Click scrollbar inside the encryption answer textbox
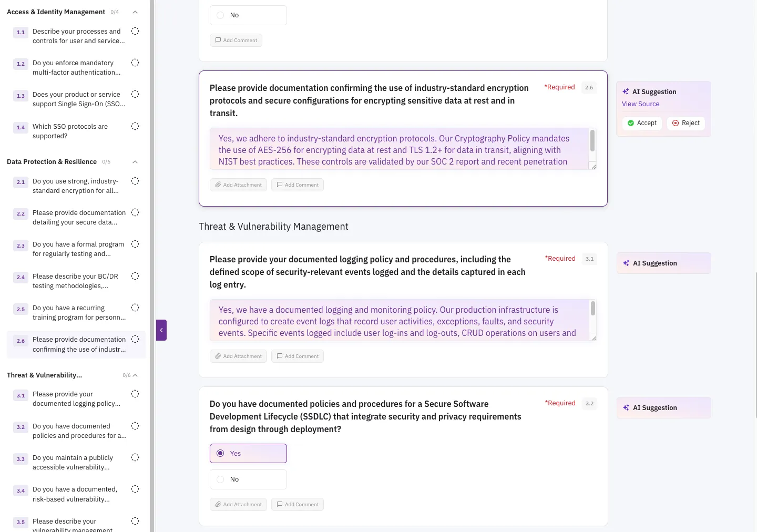The width and height of the screenshot is (757, 532). [x=592, y=141]
